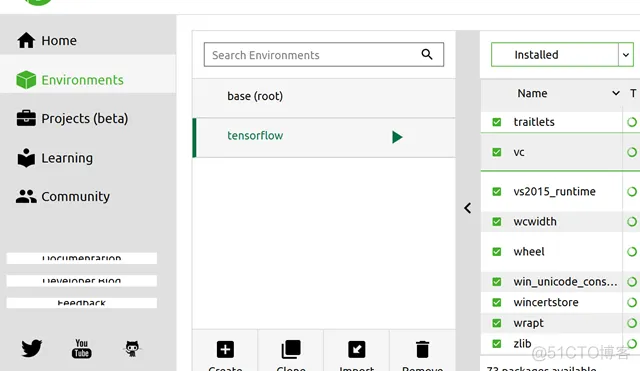Click the status circle icon for wincertstore

point(632,302)
